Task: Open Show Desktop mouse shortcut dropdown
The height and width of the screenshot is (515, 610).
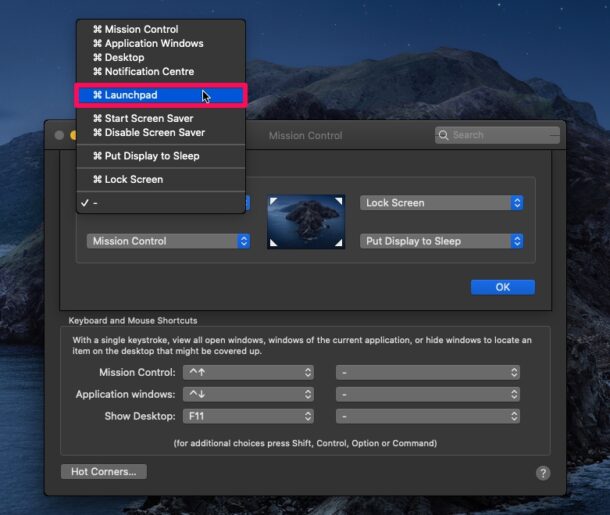Action: [x=428, y=416]
